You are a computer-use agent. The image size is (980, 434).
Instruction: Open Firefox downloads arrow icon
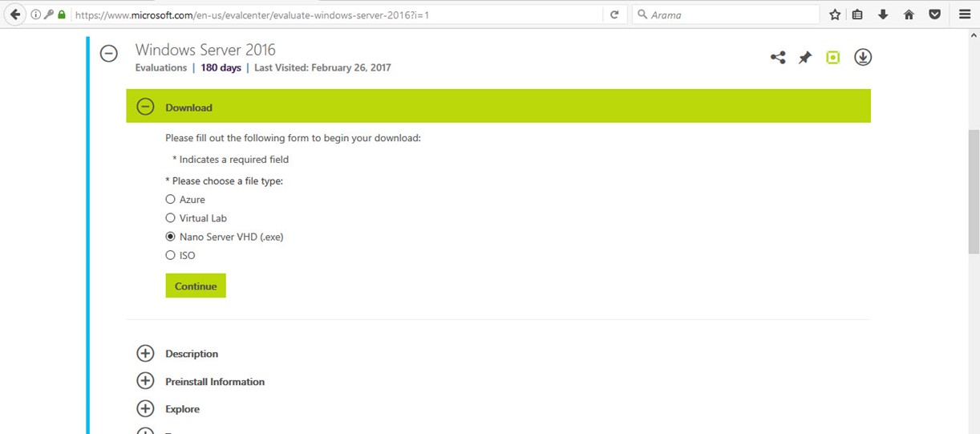[883, 14]
